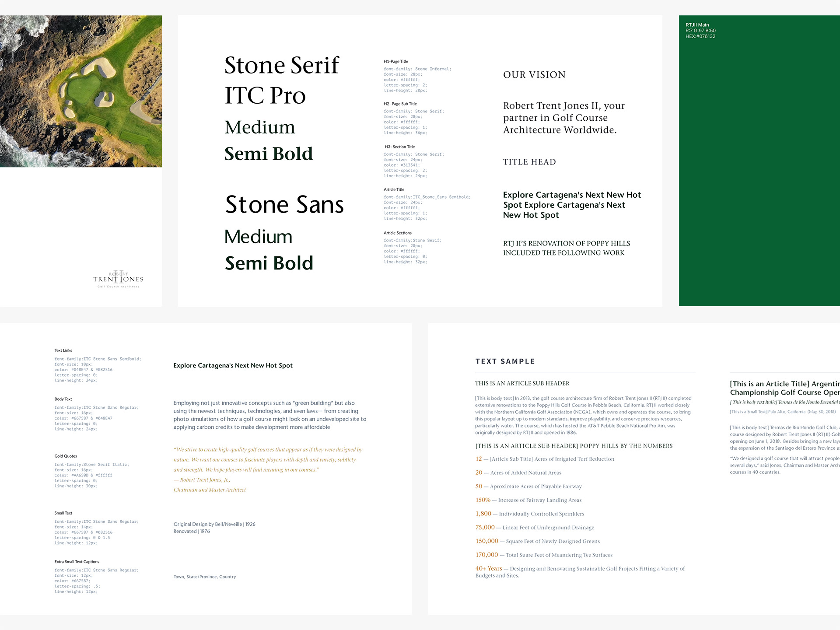The width and height of the screenshot is (840, 630).
Task: Click '170,000 — Total Suare Feet' row
Action: 544,555
